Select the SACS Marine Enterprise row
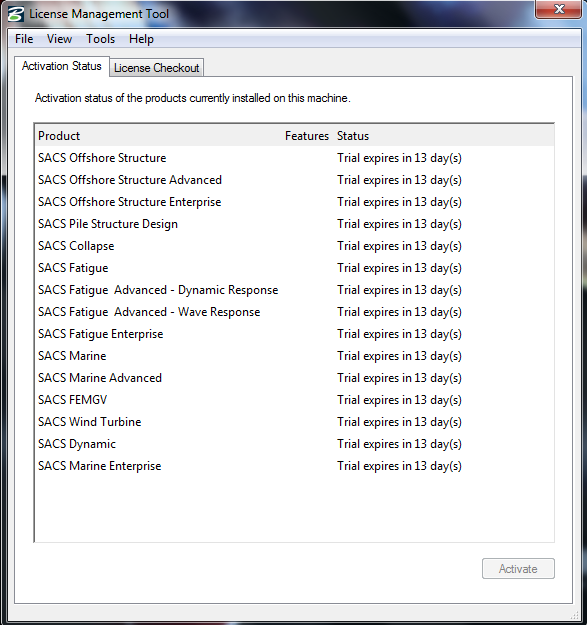The width and height of the screenshot is (587, 625). click(294, 466)
